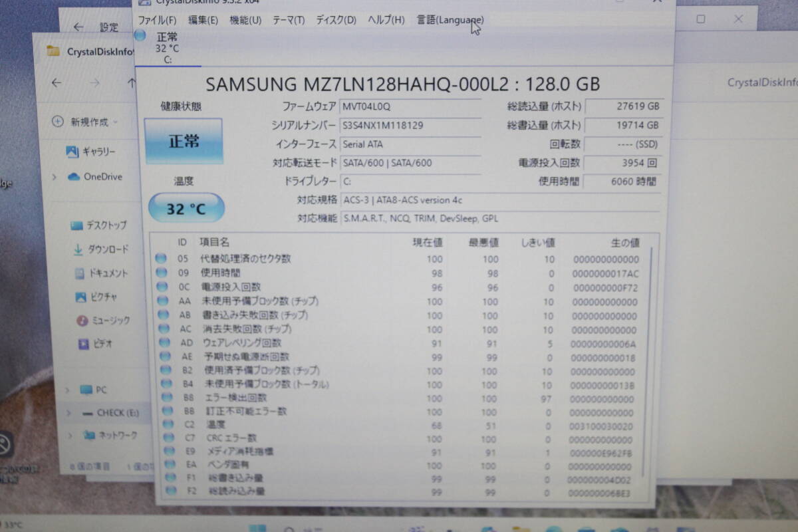Click the CrystalDiskInfo folder icon in Explorer

point(55,51)
